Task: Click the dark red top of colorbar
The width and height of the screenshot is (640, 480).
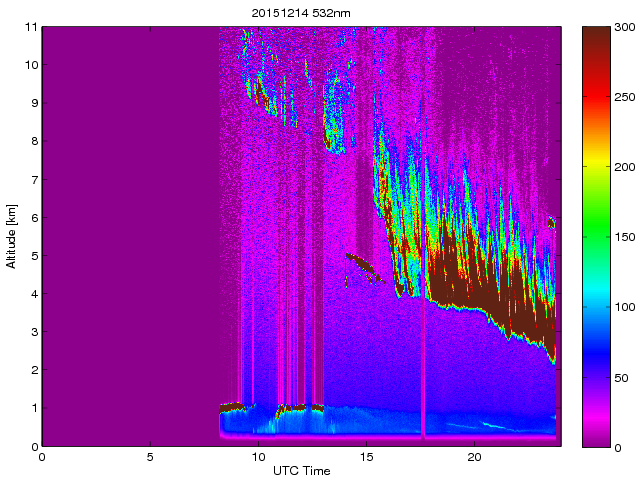Action: (596, 37)
